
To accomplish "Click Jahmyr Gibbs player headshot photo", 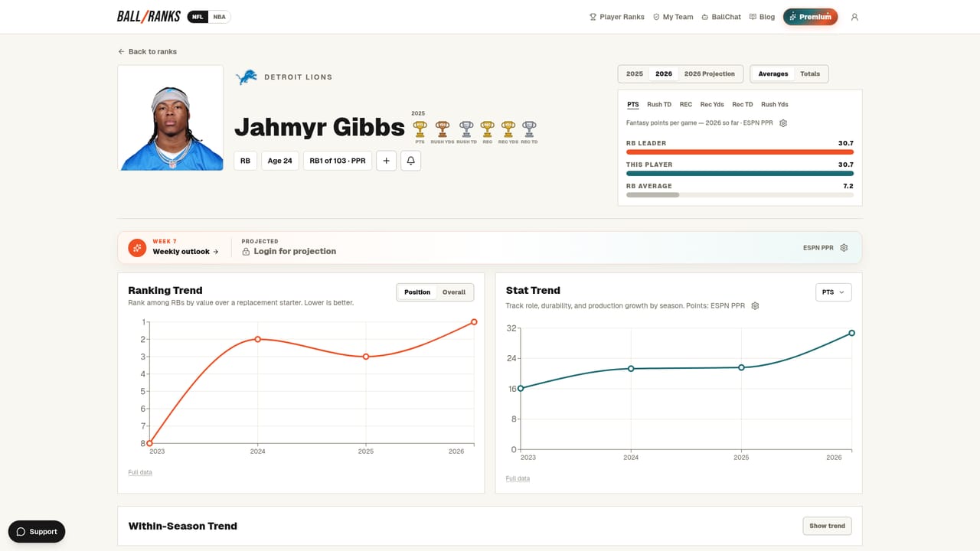I will (171, 118).
